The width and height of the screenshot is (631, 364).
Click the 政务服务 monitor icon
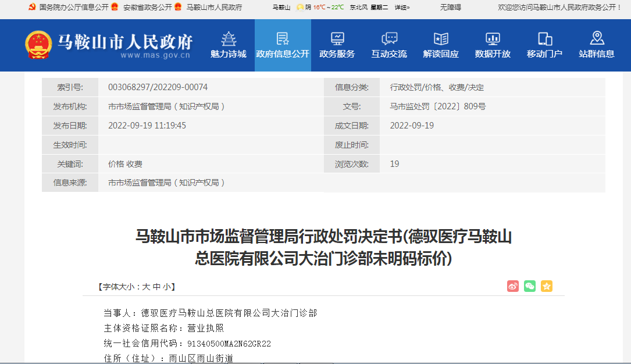click(337, 39)
